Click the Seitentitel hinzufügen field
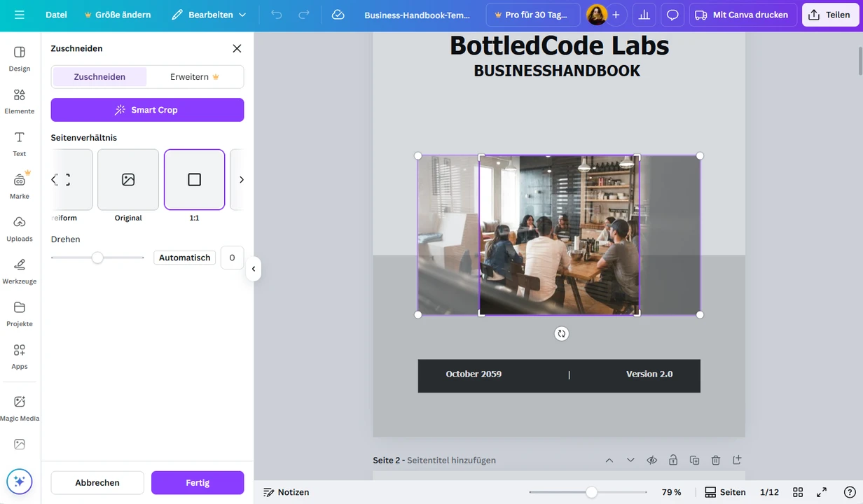Image resolution: width=863 pixels, height=504 pixels. click(451, 461)
